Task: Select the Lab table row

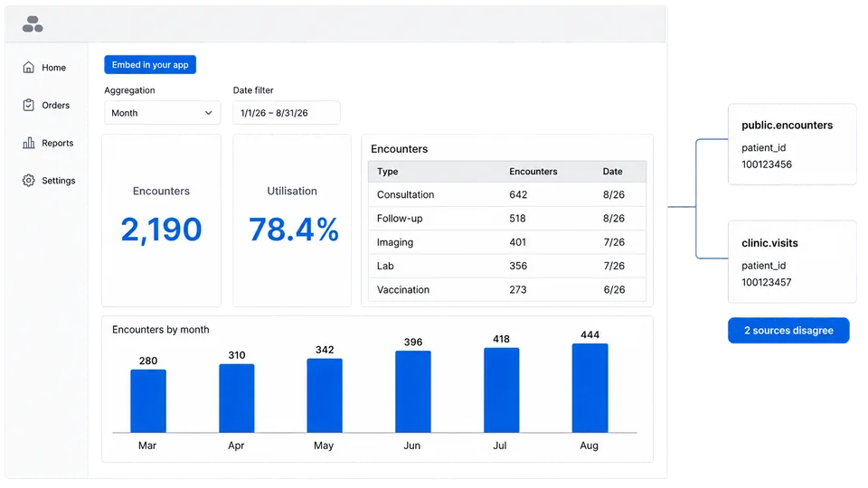Action: click(x=507, y=266)
